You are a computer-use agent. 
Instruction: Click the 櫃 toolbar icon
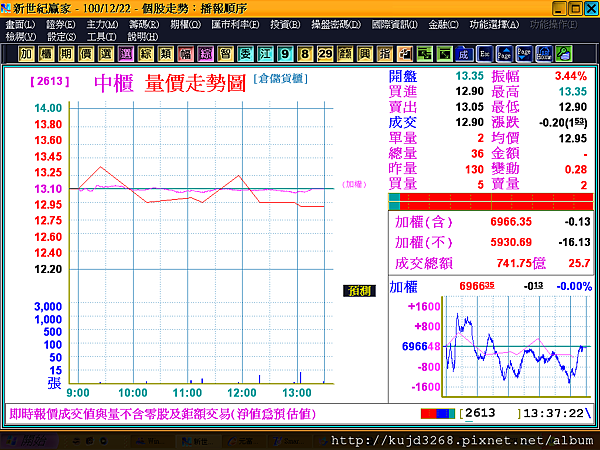(46, 54)
